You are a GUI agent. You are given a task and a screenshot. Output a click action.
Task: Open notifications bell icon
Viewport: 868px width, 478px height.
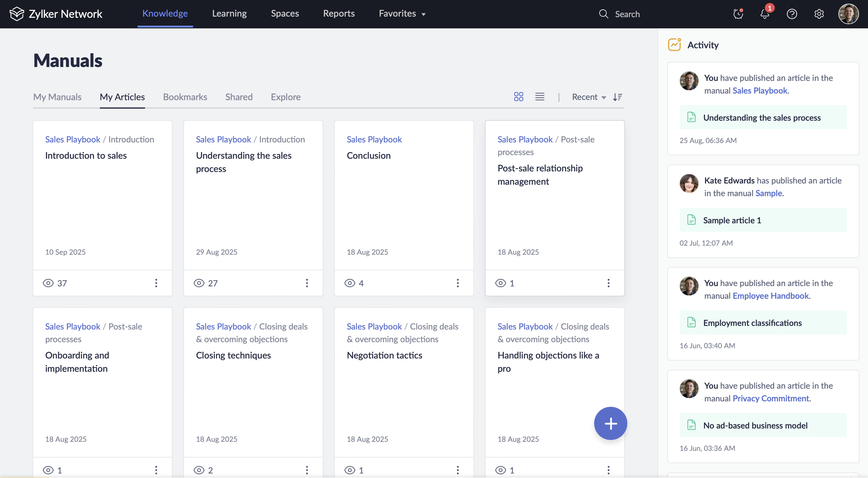click(765, 14)
